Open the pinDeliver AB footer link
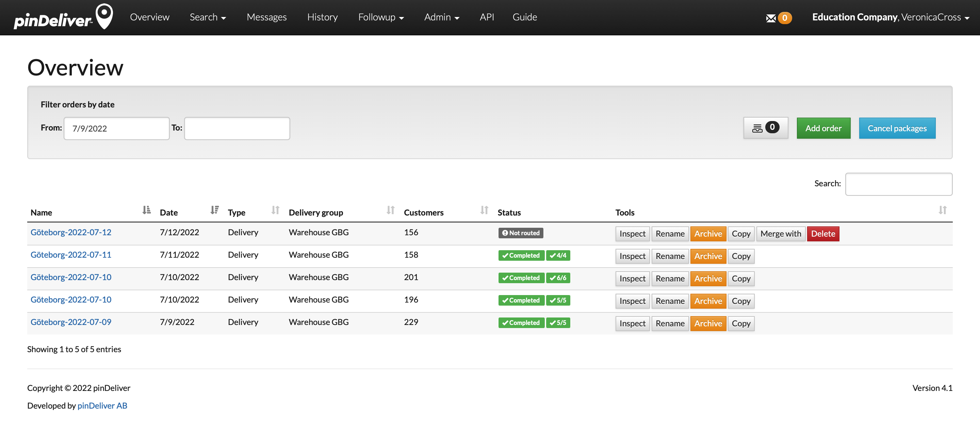This screenshot has height=429, width=980. pyautogui.click(x=102, y=406)
